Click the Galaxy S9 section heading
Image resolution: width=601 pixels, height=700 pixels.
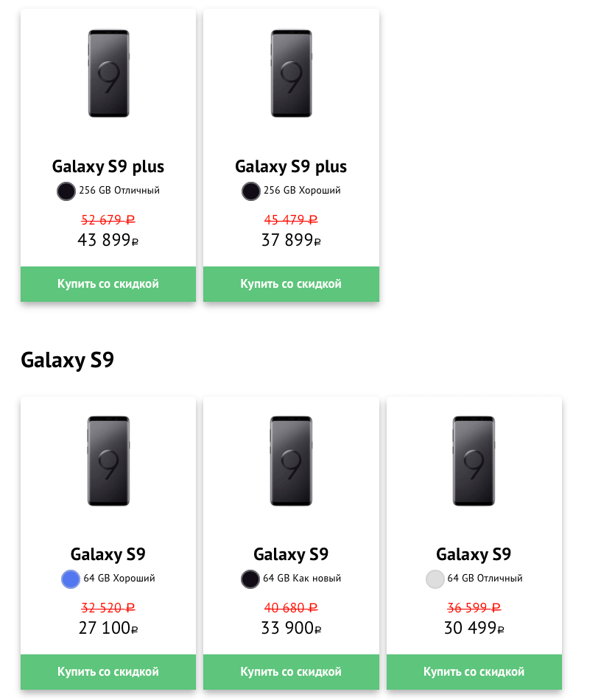coord(67,360)
